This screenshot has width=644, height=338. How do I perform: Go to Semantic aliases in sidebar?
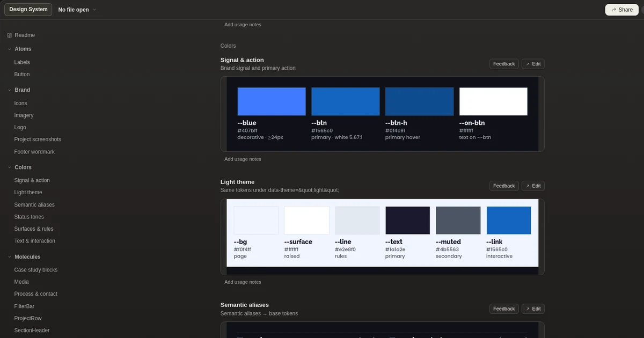tap(34, 205)
